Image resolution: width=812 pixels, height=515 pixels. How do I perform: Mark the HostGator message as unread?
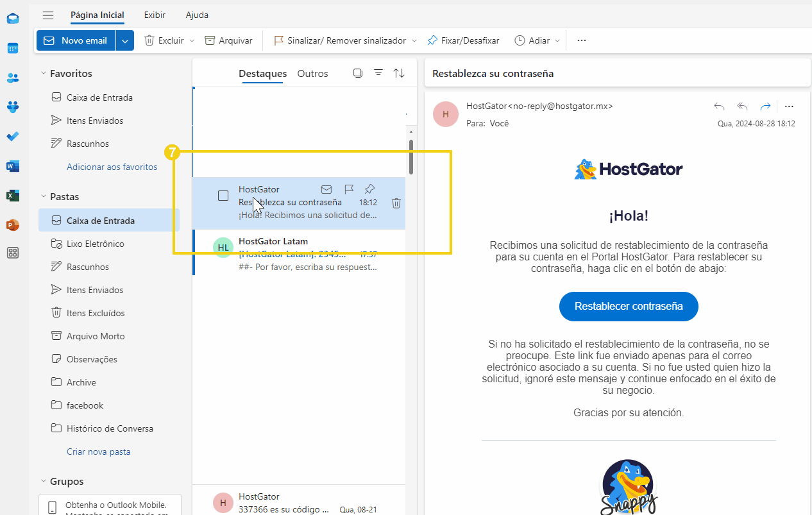(326, 189)
